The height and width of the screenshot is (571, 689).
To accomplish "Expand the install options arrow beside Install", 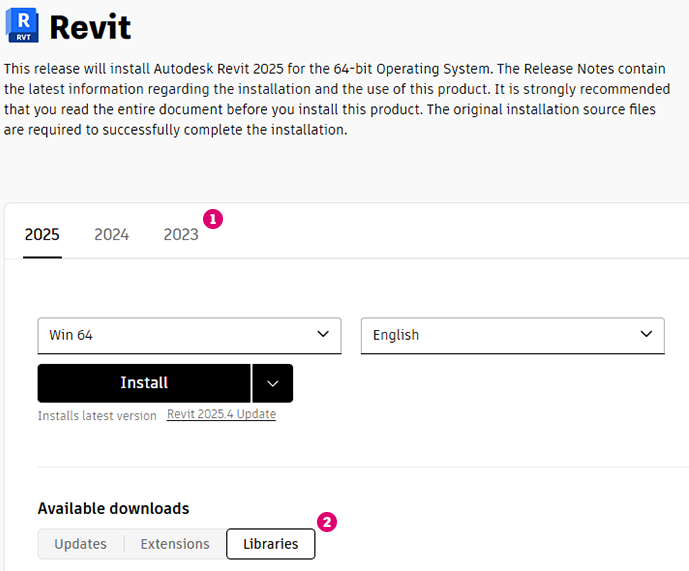I will pyautogui.click(x=272, y=383).
